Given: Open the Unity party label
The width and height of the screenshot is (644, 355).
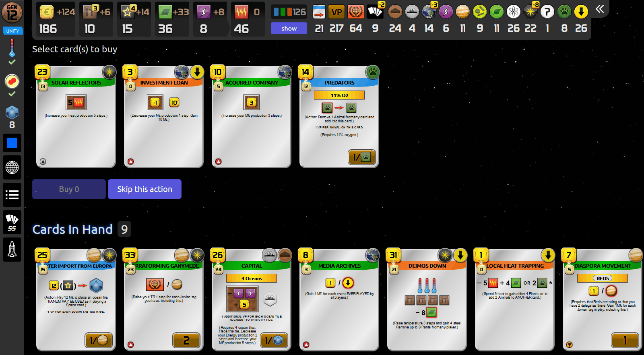Looking at the screenshot, I should pos(12,31).
